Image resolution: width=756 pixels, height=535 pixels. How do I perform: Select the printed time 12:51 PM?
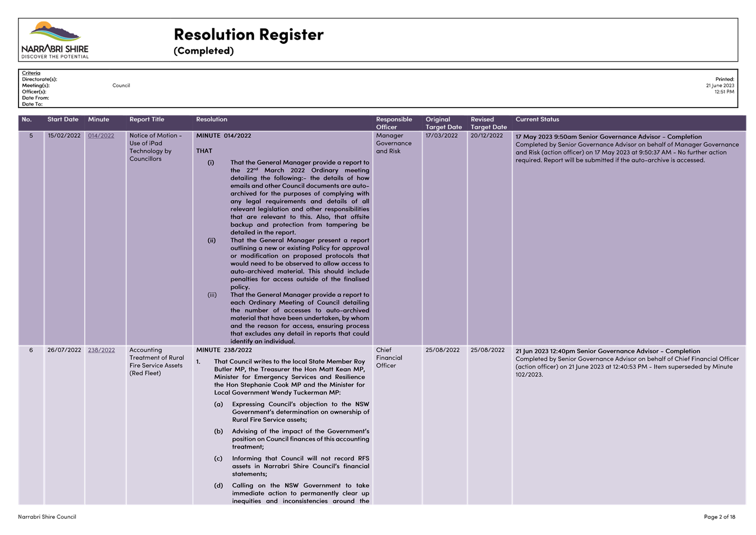tap(724, 92)
